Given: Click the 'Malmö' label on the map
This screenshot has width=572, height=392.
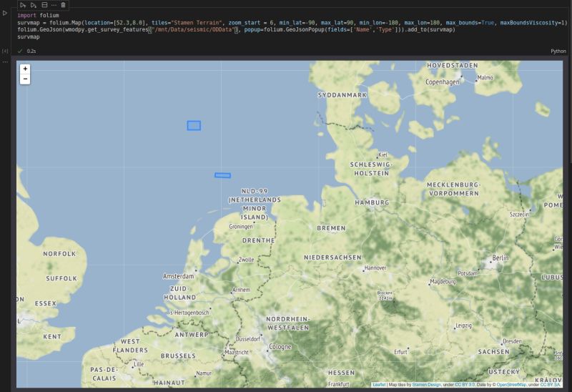Looking at the screenshot, I should [485, 77].
